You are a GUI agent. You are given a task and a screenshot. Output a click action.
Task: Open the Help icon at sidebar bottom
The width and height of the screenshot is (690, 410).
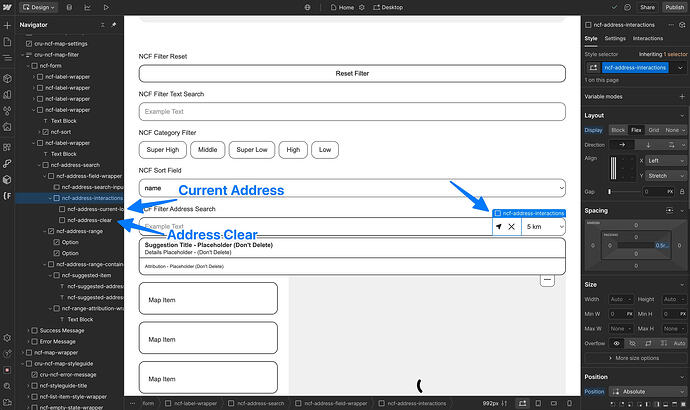pos(7,354)
